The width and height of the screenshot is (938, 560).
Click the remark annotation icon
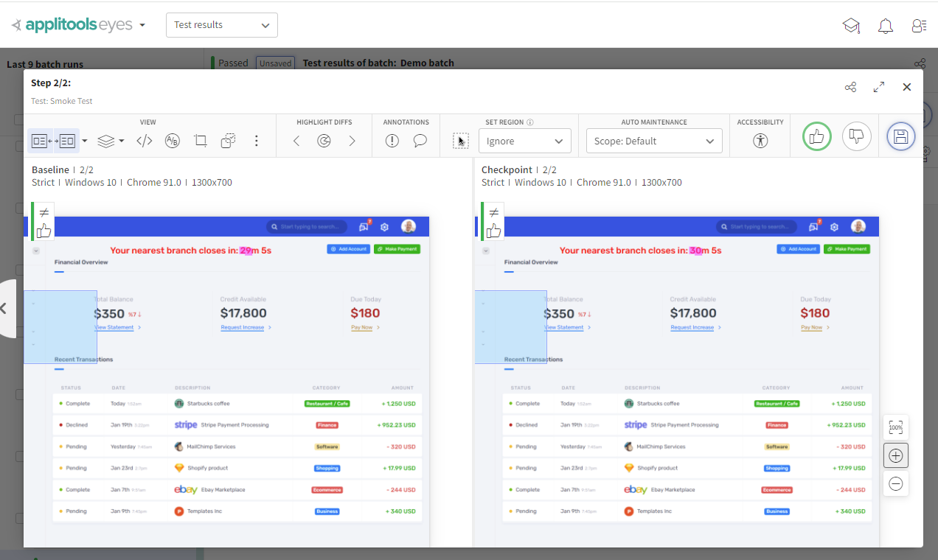pos(420,140)
